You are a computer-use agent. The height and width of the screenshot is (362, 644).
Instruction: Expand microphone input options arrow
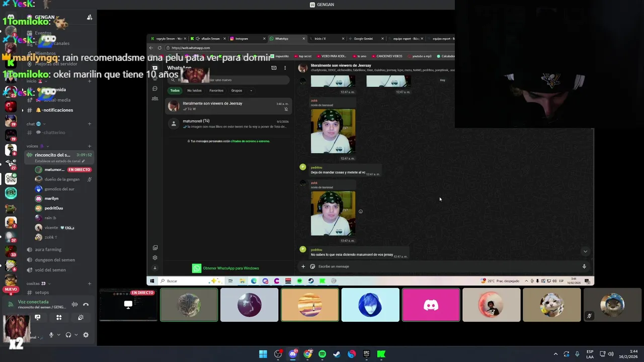pyautogui.click(x=58, y=335)
